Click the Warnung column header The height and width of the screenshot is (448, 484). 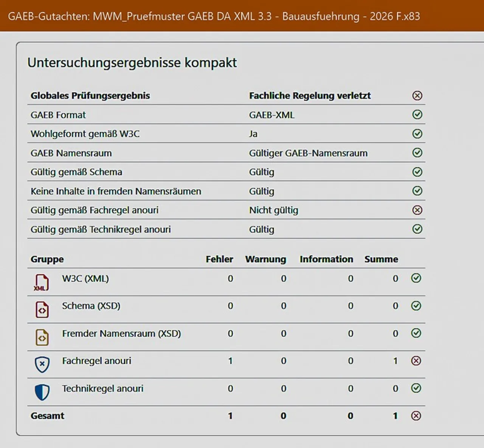(x=265, y=259)
